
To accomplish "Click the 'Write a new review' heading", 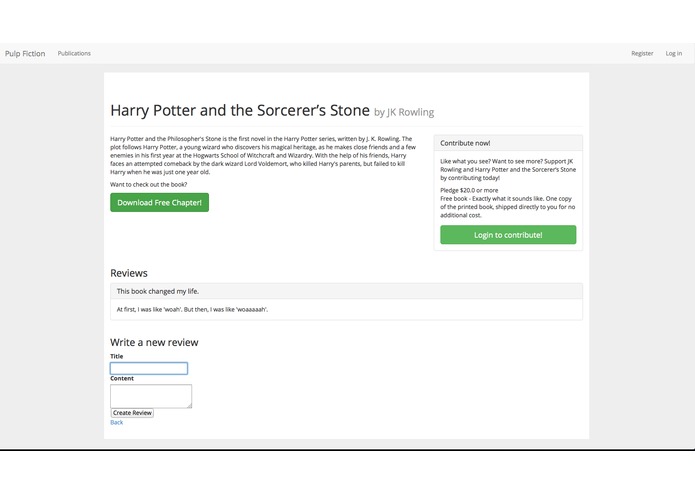I will pyautogui.click(x=154, y=342).
